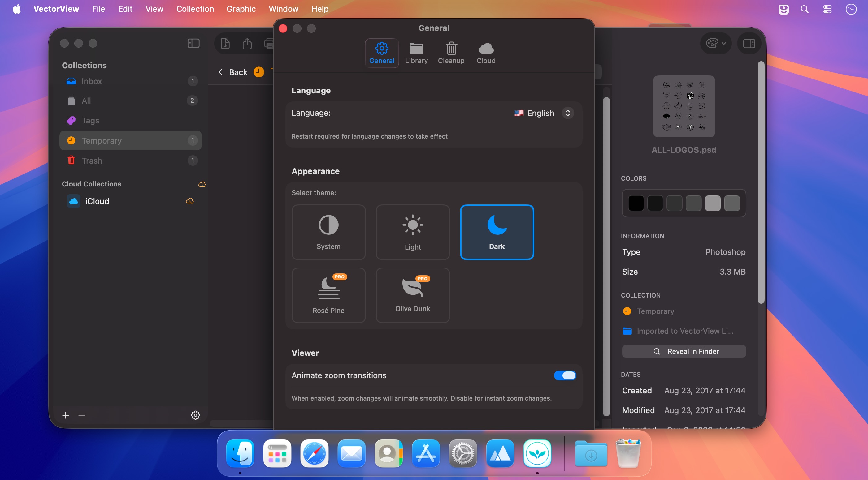Disable Animate zoom transitions switch
Viewport: 868px width, 480px height.
click(565, 375)
